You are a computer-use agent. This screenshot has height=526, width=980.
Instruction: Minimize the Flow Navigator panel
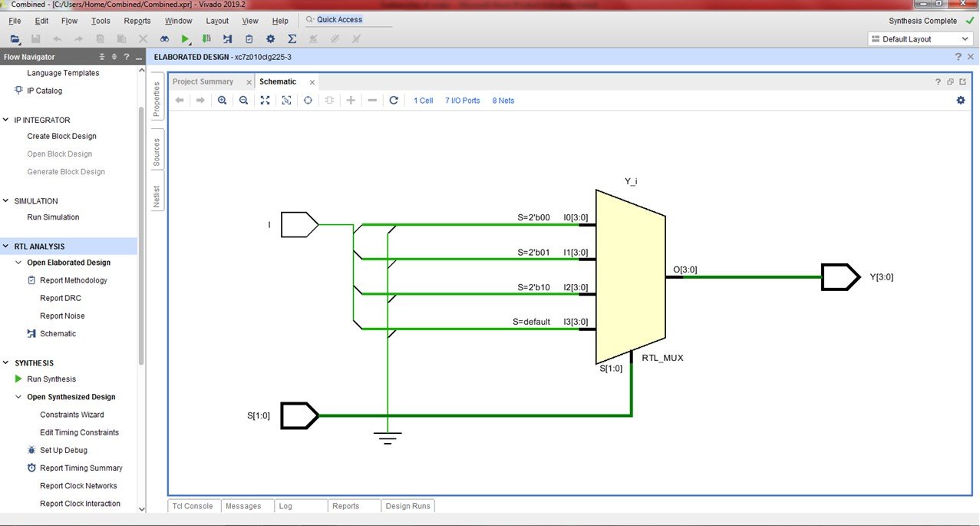pyautogui.click(x=139, y=58)
